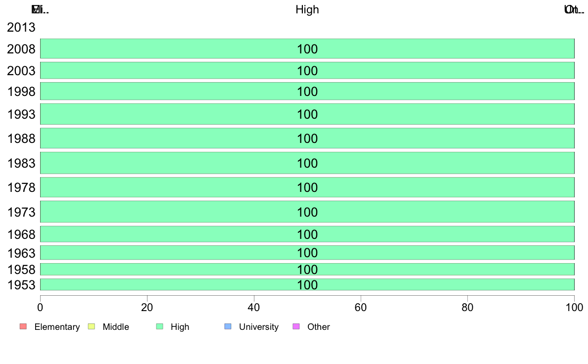
Task: Select the 1958 bar
Action: pos(307,269)
